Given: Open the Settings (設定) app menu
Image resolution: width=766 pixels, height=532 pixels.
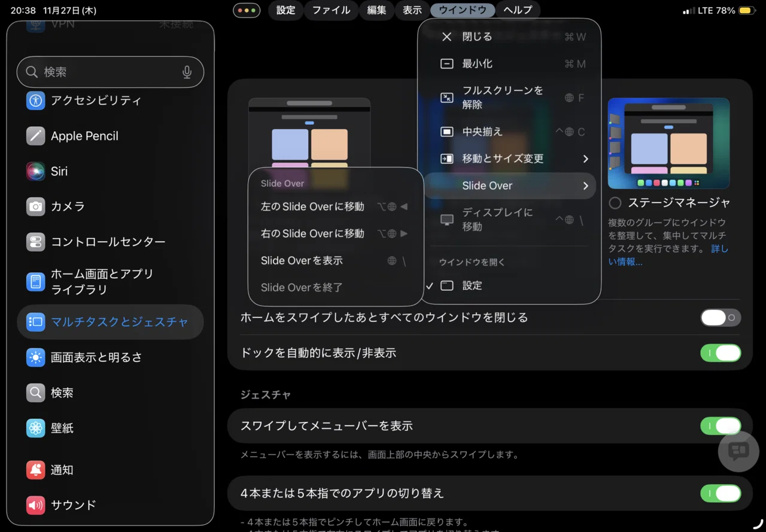Looking at the screenshot, I should [285, 10].
